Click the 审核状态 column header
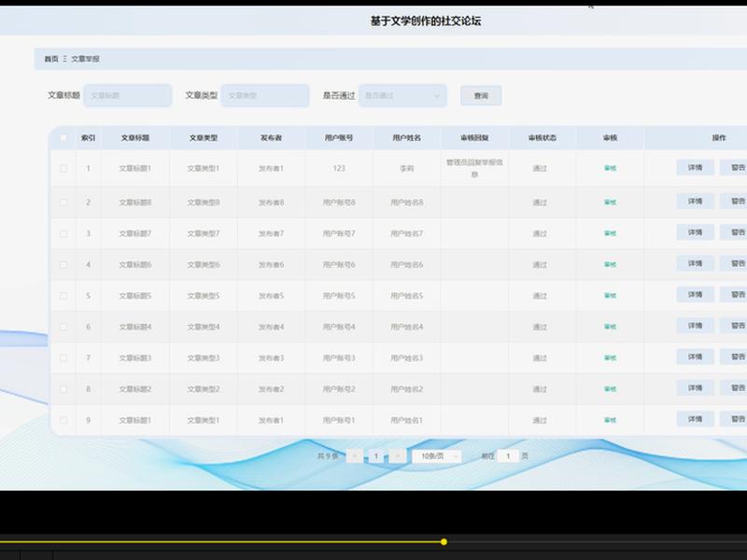The height and width of the screenshot is (560, 747). pyautogui.click(x=543, y=138)
